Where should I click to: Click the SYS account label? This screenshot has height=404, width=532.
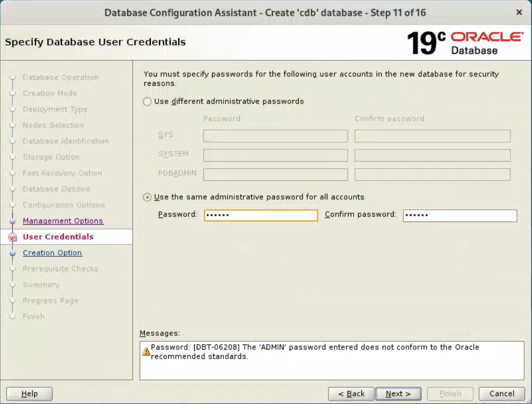166,135
